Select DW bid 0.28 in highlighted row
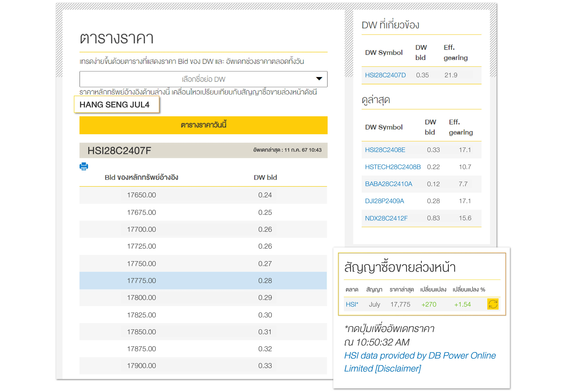 (265, 281)
